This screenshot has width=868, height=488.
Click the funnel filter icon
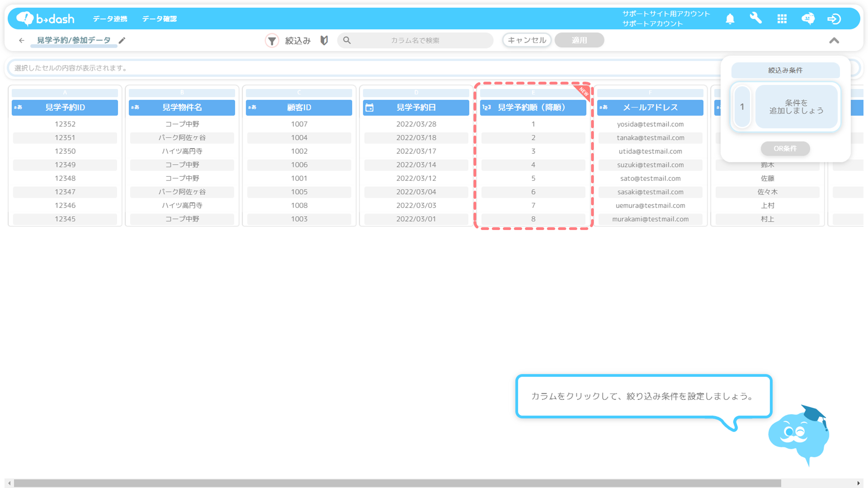[272, 40]
